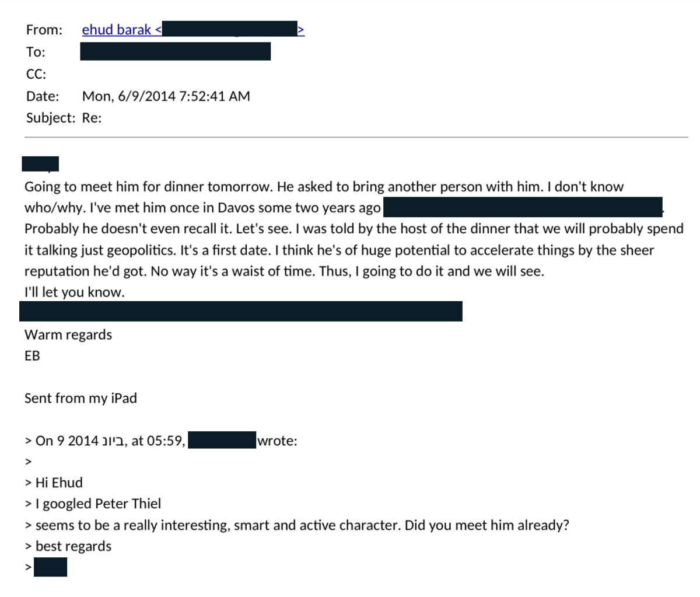Click the horizontal divider under the header

click(x=356, y=138)
